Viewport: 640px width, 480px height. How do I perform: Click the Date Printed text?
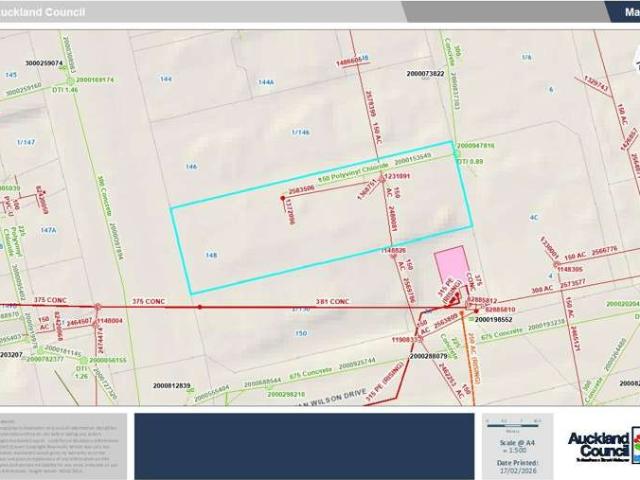(x=517, y=463)
